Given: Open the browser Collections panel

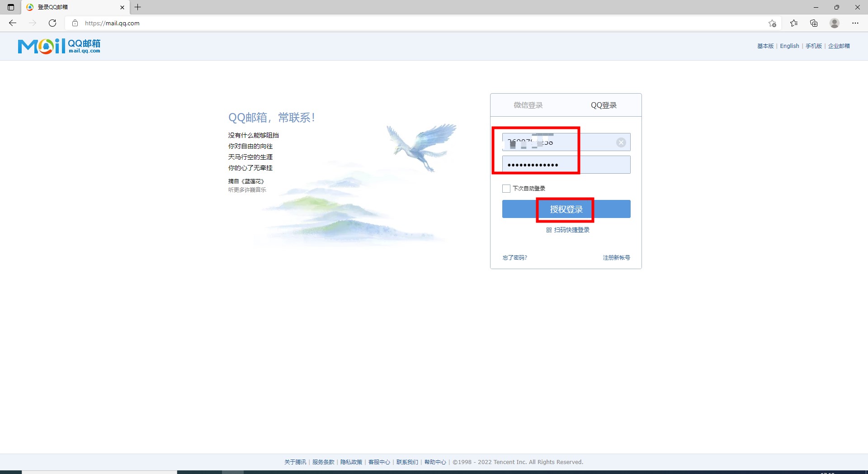Looking at the screenshot, I should 814,23.
